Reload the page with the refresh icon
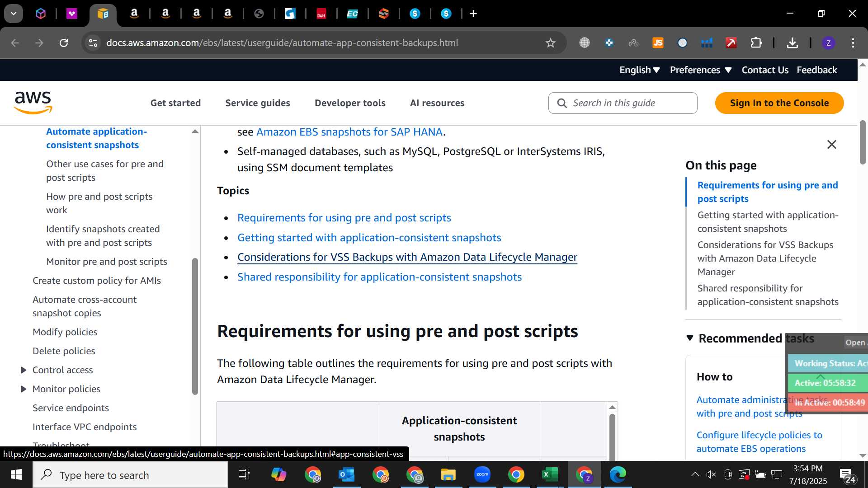 click(64, 43)
